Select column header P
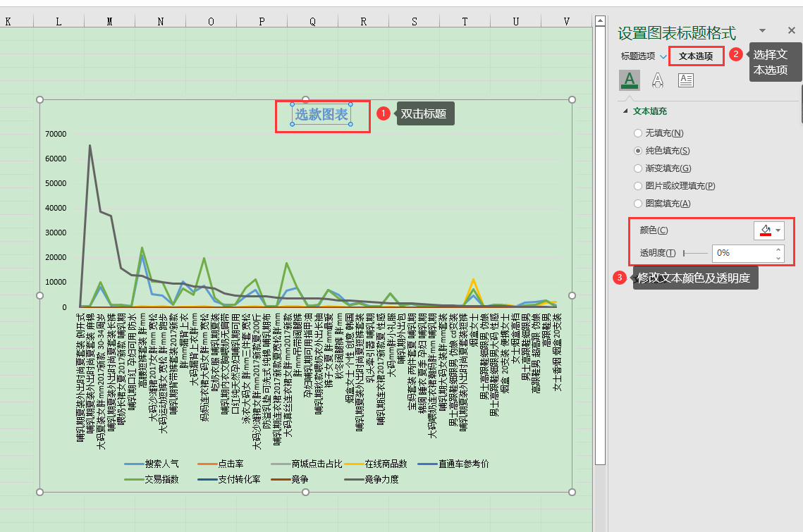 click(x=262, y=22)
